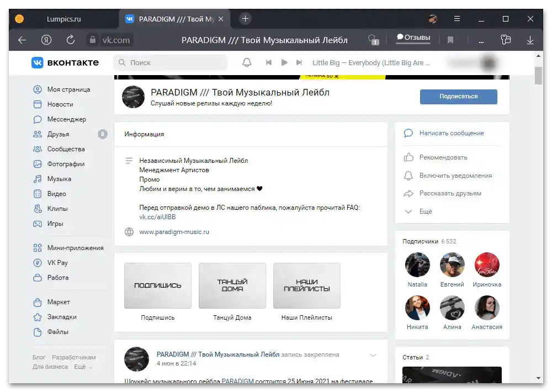Open browser hamburger menu
This screenshot has height=392, width=552.
(457, 19)
